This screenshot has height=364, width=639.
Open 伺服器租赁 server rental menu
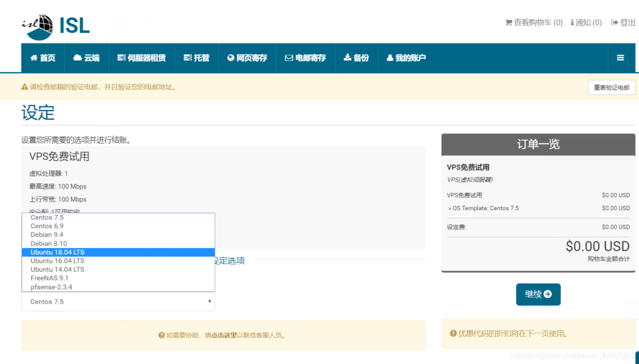(142, 58)
